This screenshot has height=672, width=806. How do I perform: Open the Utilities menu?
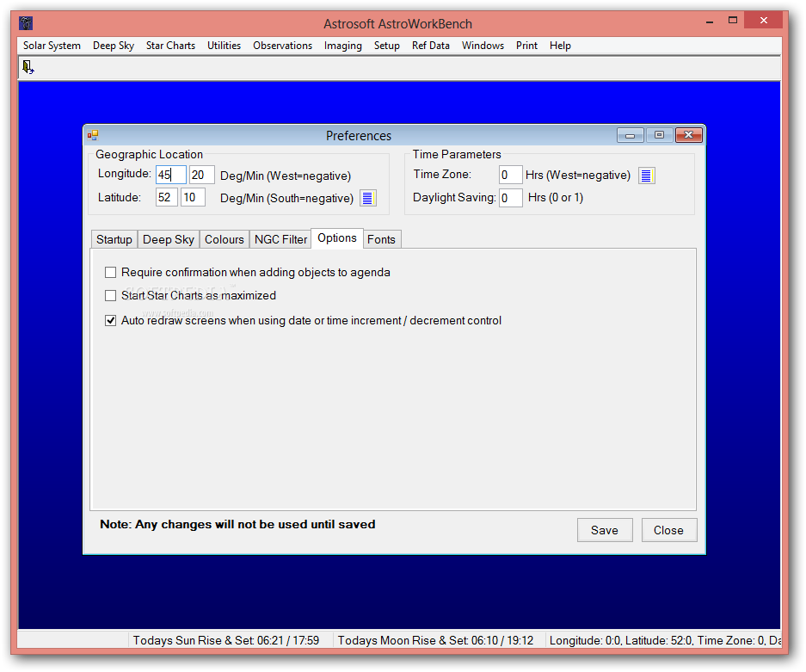click(x=225, y=46)
